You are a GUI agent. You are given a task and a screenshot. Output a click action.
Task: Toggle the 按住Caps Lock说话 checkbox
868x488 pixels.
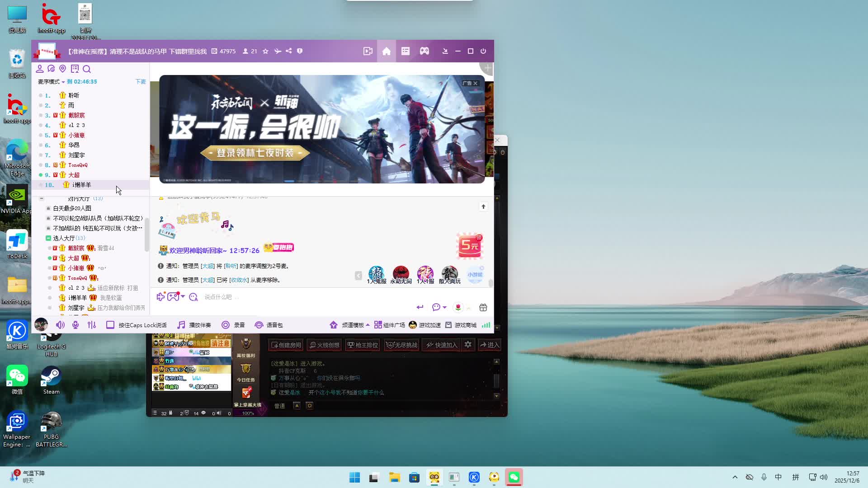110,325
